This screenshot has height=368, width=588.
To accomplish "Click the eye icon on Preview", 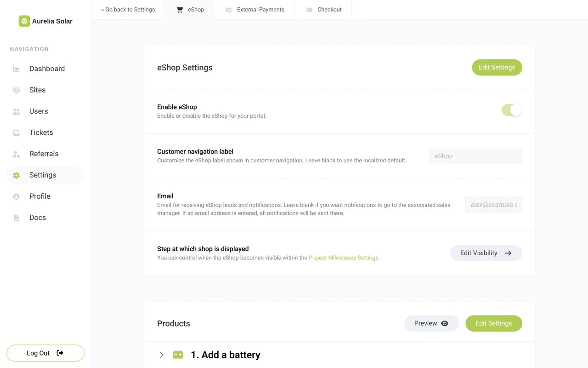I will pyautogui.click(x=445, y=323).
